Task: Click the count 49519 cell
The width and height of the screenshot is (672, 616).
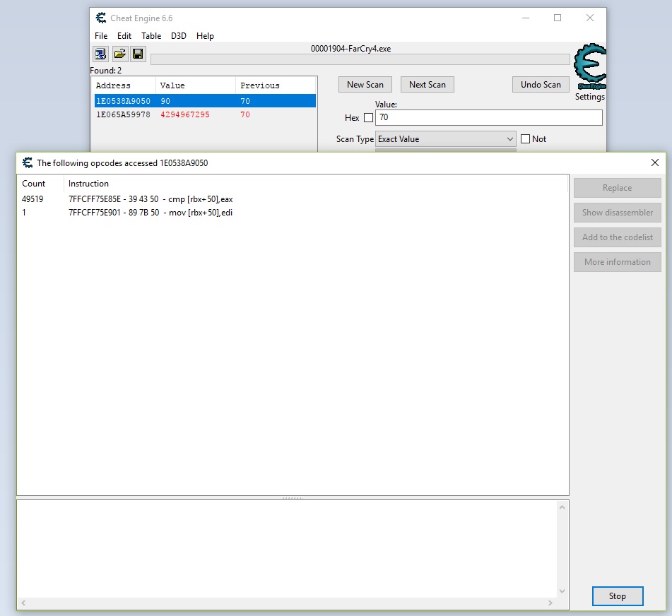Action: click(x=33, y=199)
